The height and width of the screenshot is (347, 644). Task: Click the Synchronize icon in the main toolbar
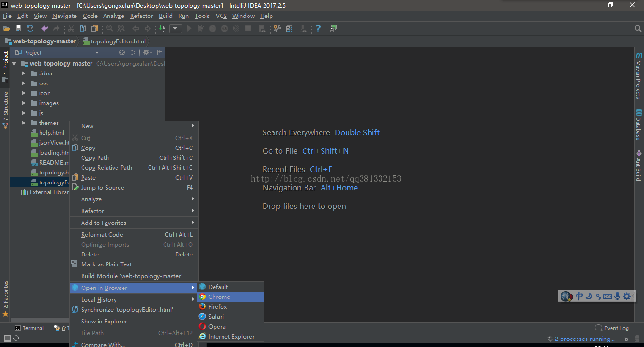[30, 29]
